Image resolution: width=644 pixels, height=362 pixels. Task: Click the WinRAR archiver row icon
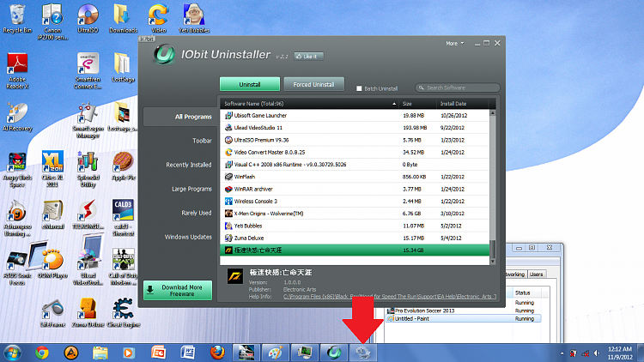point(228,190)
